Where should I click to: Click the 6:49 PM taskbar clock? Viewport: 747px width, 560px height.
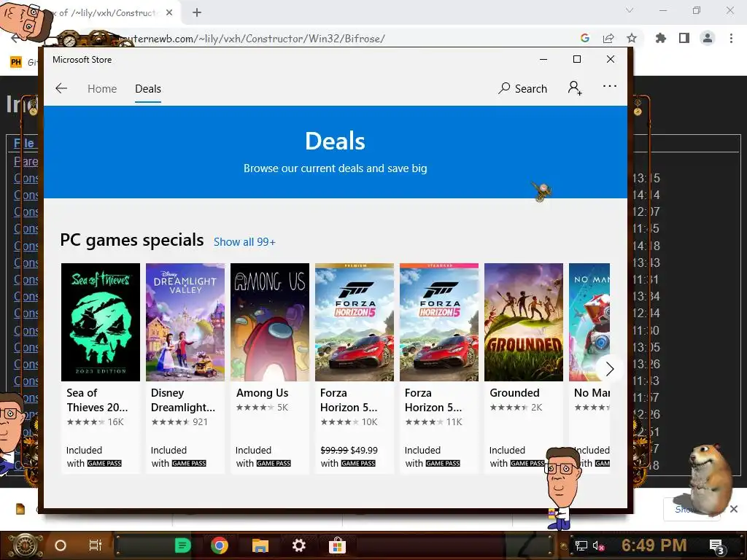pos(654,545)
